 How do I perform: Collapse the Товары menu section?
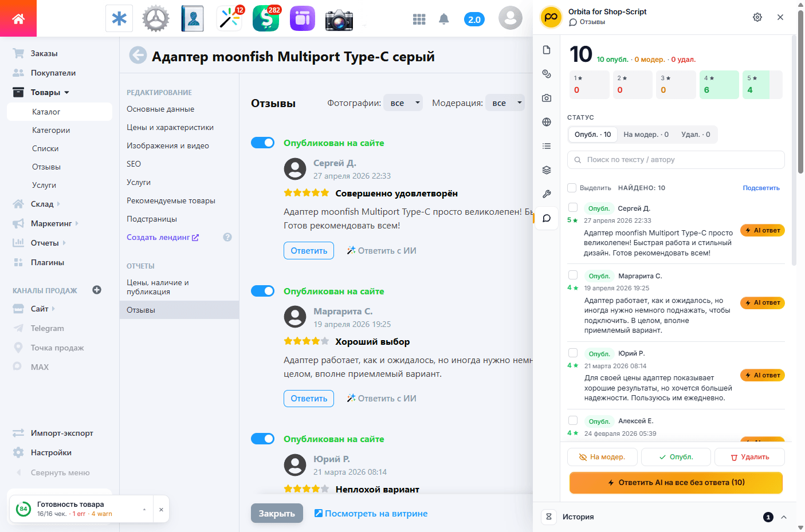tap(66, 92)
